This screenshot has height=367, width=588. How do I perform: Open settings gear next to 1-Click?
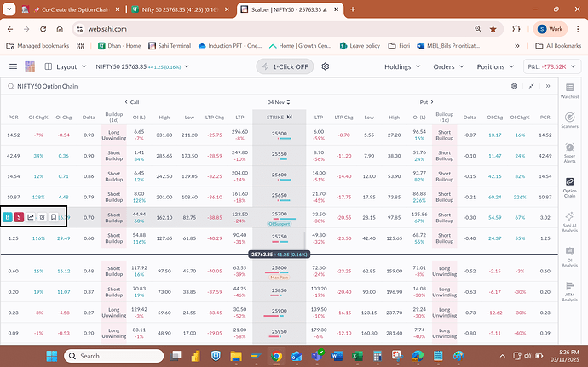click(x=326, y=66)
